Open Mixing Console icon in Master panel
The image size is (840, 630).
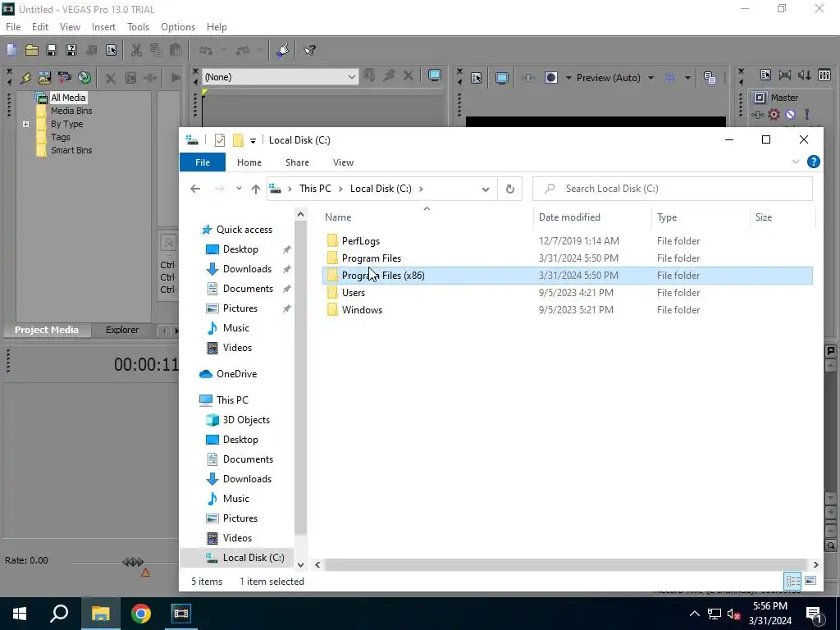[x=824, y=75]
